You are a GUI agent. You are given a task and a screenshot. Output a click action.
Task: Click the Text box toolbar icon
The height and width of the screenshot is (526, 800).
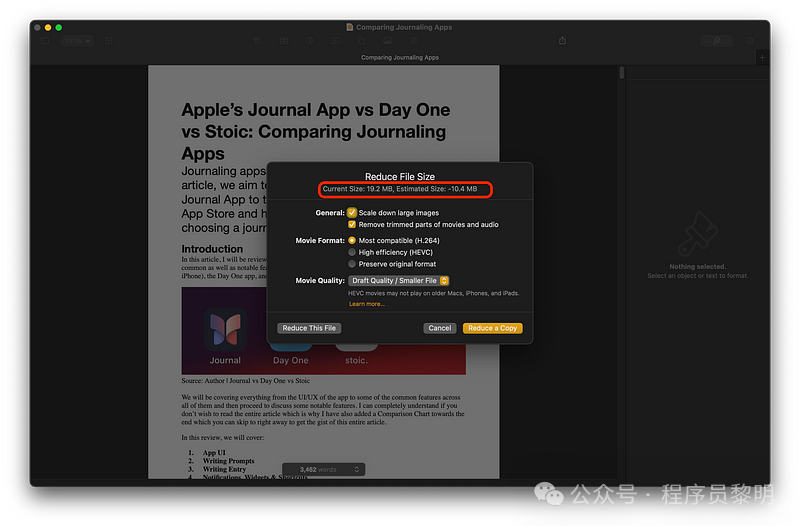[x=335, y=41]
